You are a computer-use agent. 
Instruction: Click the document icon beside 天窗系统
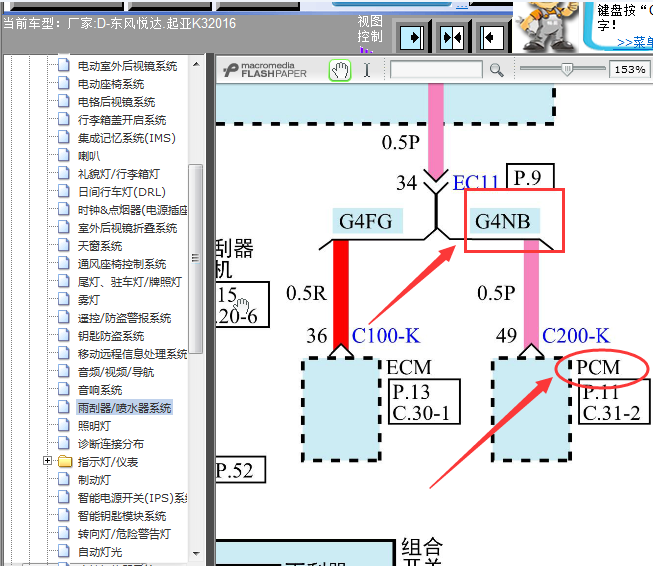pyautogui.click(x=64, y=245)
